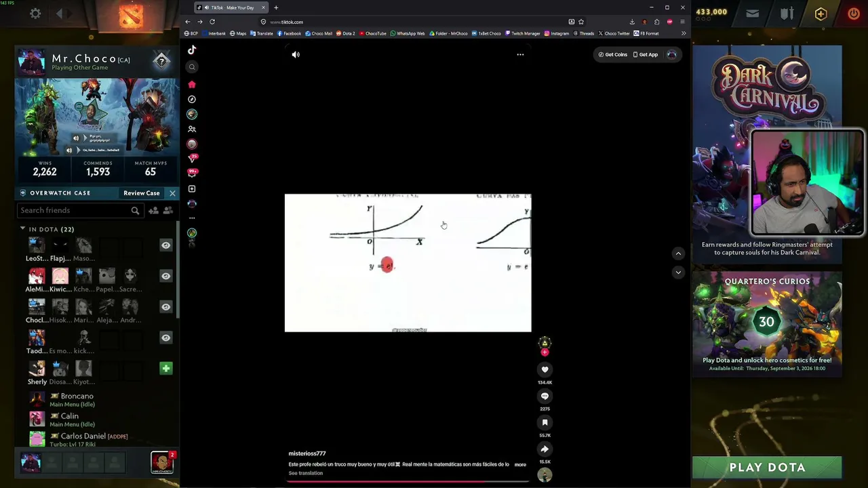The height and width of the screenshot is (488, 868).
Task: Open the WhatsApp Web bookmark
Action: tap(408, 33)
